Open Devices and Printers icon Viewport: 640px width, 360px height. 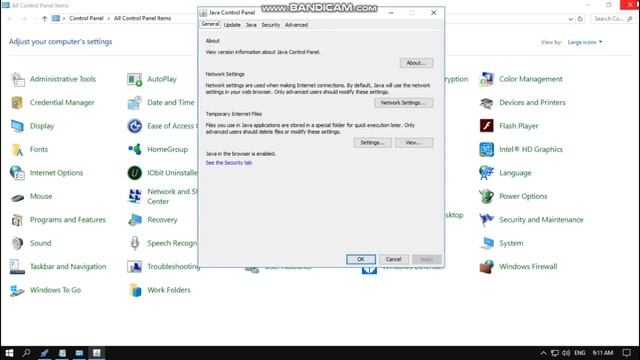click(487, 102)
